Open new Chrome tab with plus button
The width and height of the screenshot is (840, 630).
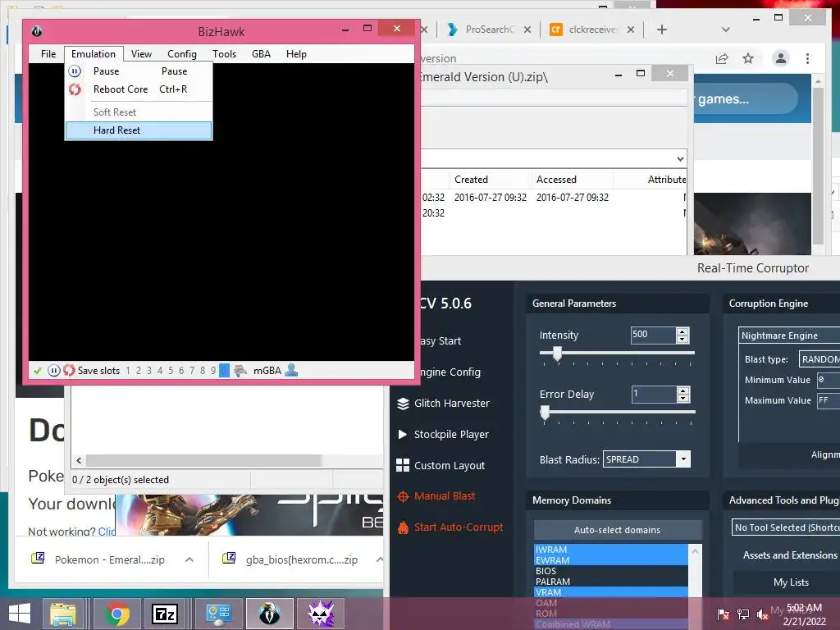(662, 30)
